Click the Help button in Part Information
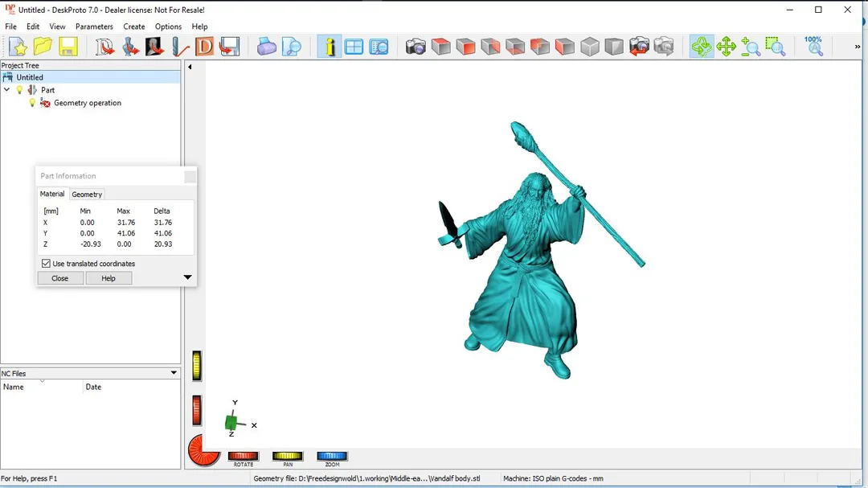Image resolution: width=868 pixels, height=488 pixels. click(108, 278)
